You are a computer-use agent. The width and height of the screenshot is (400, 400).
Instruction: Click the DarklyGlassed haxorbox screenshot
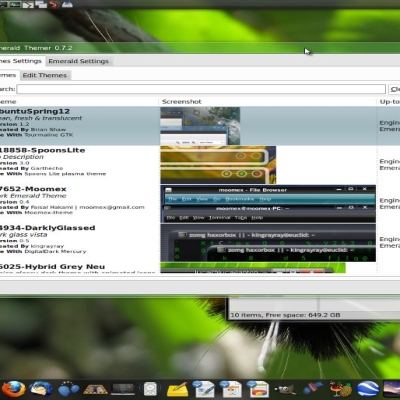(x=268, y=243)
